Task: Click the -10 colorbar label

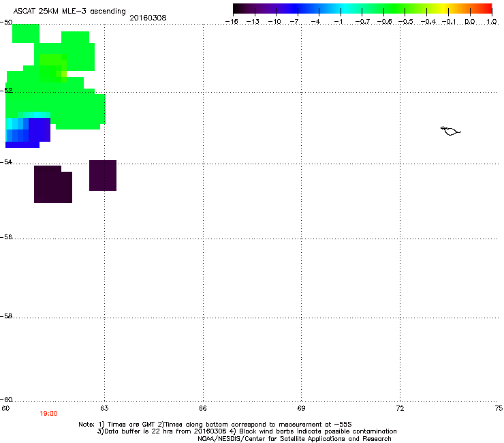Action: pyautogui.click(x=274, y=22)
